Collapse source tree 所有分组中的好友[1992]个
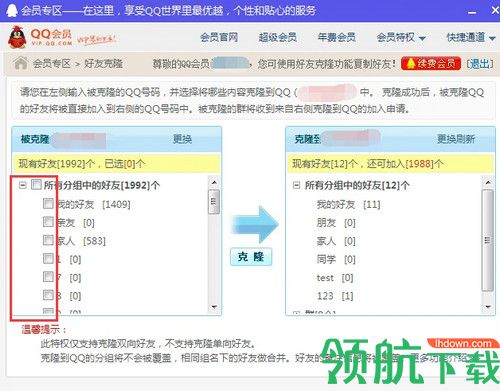The width and height of the screenshot is (500, 391). (x=22, y=185)
